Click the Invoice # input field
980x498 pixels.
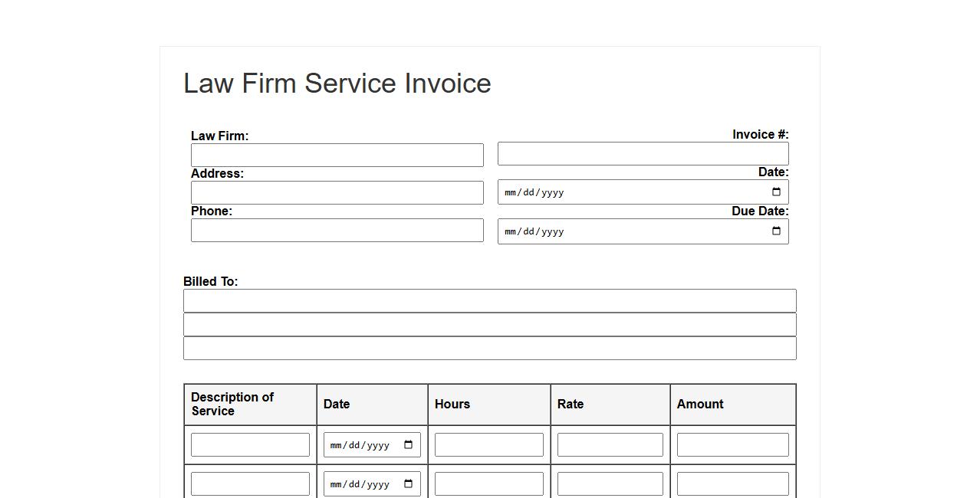coord(643,153)
